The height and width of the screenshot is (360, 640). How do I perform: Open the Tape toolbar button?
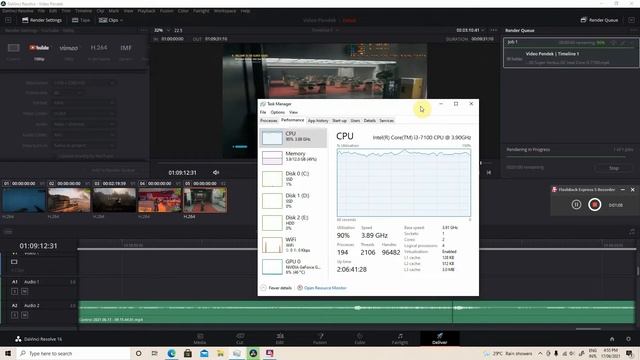(81, 20)
